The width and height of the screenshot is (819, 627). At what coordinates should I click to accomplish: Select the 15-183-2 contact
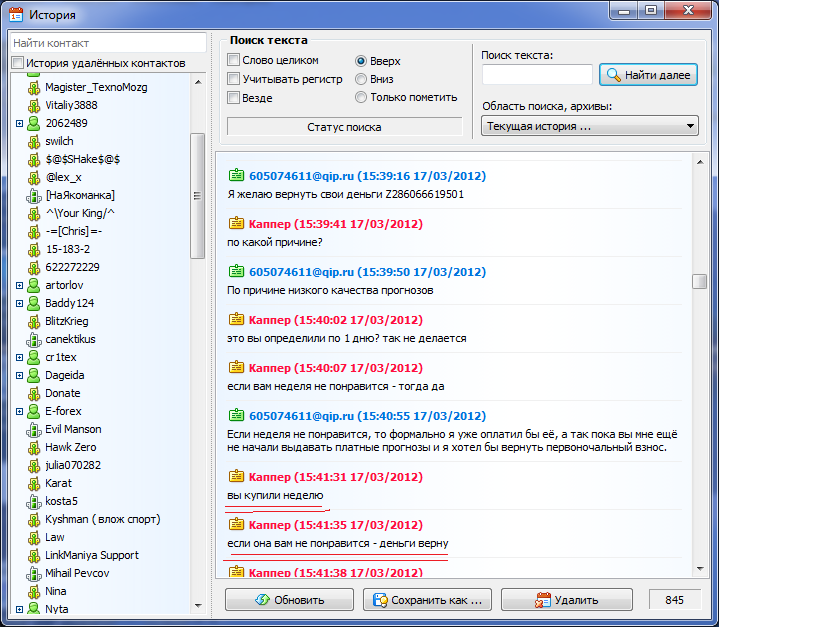(68, 249)
